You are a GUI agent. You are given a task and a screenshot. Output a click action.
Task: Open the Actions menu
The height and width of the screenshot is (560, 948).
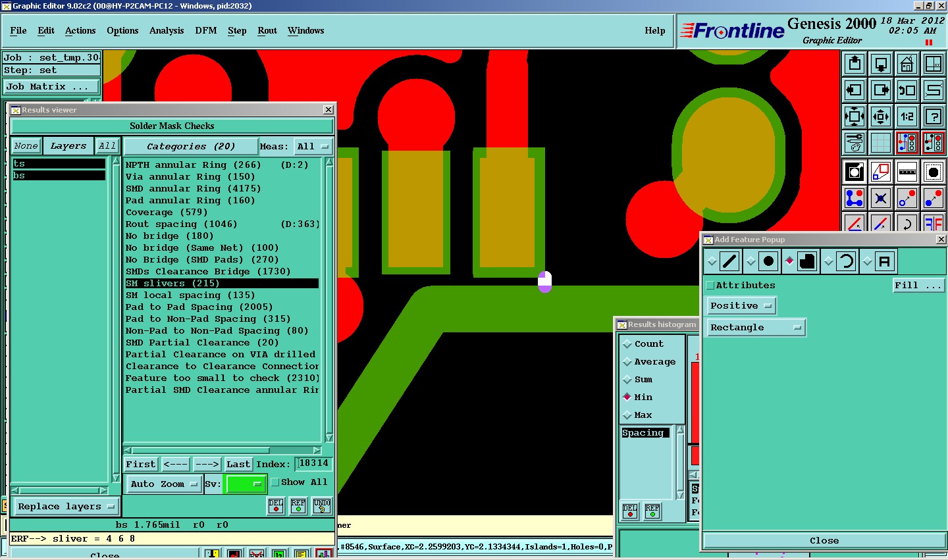(80, 31)
